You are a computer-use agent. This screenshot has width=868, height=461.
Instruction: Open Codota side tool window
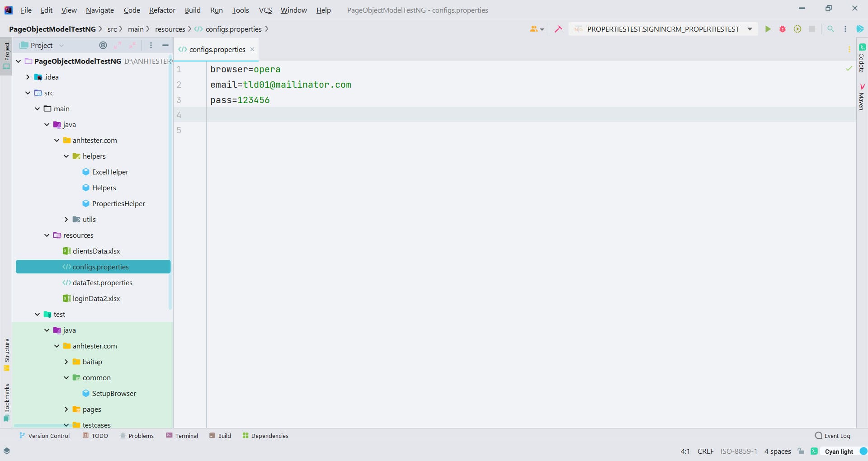(x=862, y=59)
